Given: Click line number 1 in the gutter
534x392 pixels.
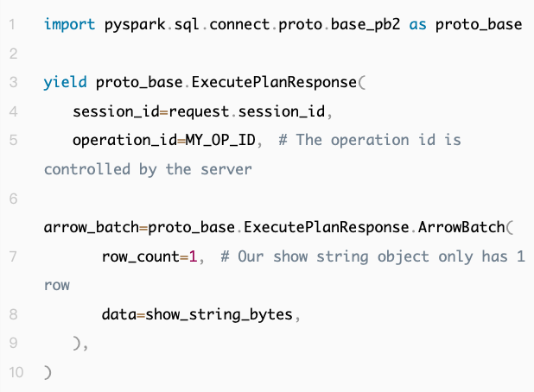Looking at the screenshot, I should tap(13, 24).
